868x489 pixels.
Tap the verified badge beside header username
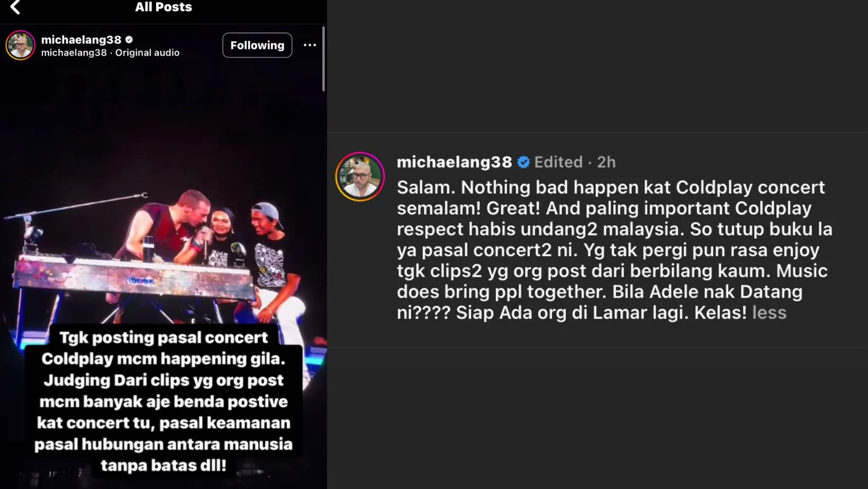(x=129, y=40)
